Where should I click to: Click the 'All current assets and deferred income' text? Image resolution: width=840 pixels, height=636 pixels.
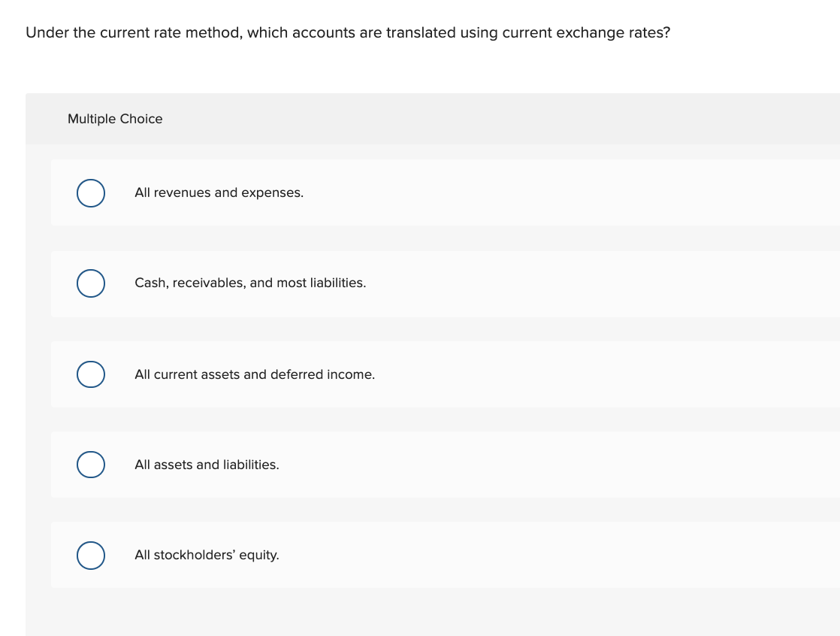tap(255, 374)
